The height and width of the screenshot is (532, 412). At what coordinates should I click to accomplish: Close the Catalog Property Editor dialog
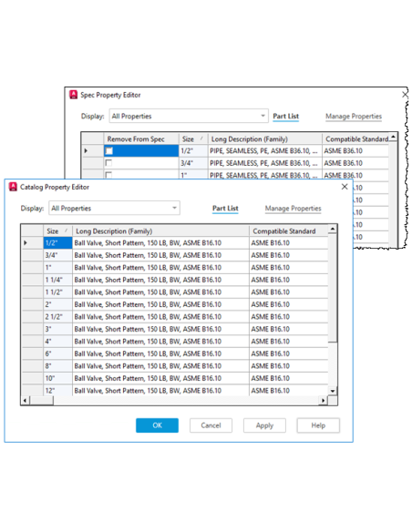pyautogui.click(x=345, y=187)
